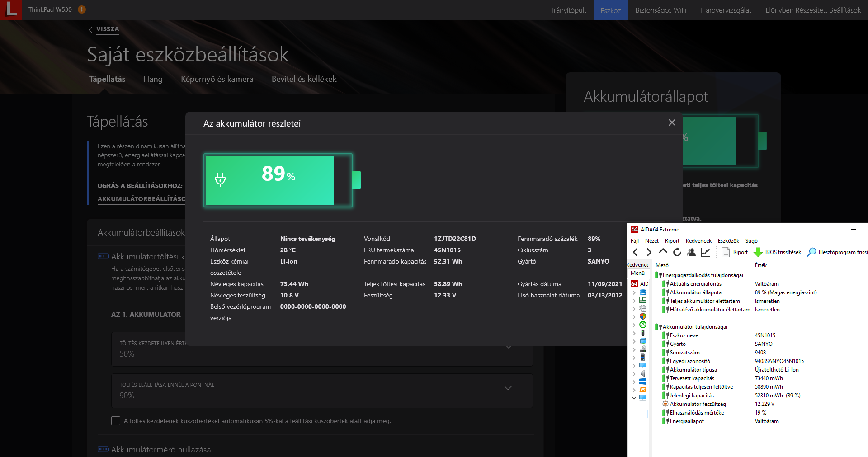Click the battery icon beside Akkumulátormérő nullázása
Screen dimensions: 868x457
click(103, 449)
